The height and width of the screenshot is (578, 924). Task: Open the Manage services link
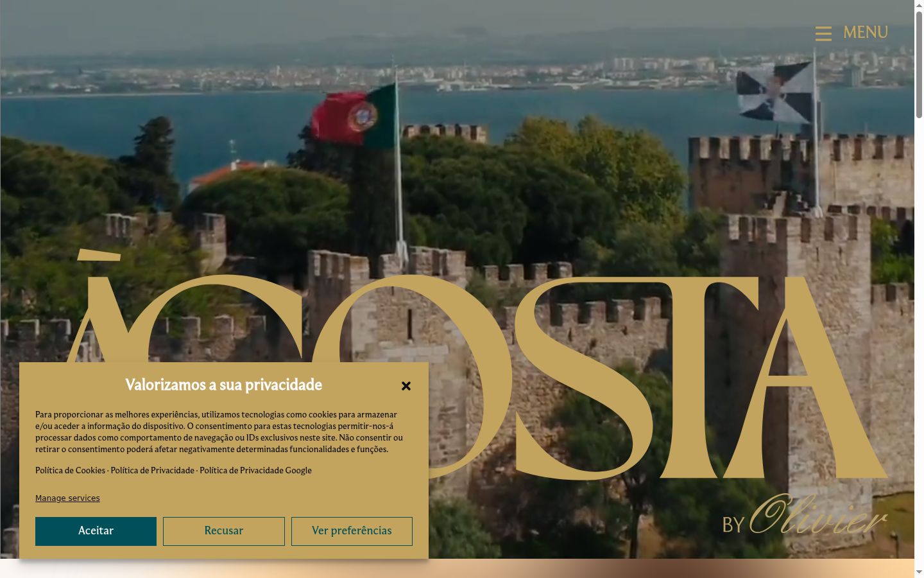pyautogui.click(x=67, y=498)
